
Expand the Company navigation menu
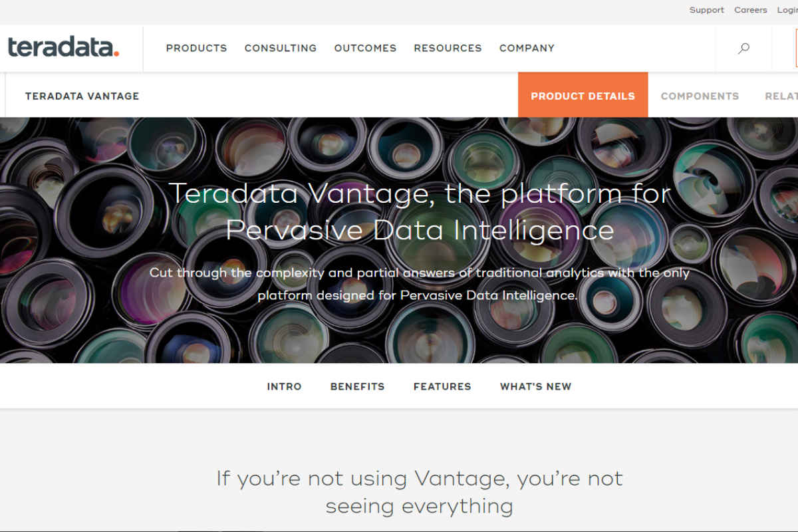coord(527,48)
